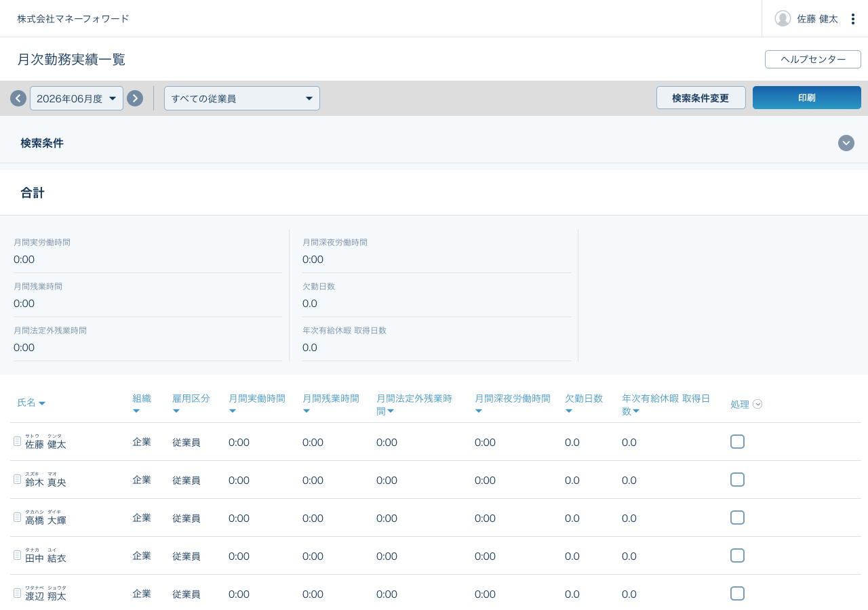Open the three-dot menu in the header
868x610 pixels.
[x=853, y=18]
